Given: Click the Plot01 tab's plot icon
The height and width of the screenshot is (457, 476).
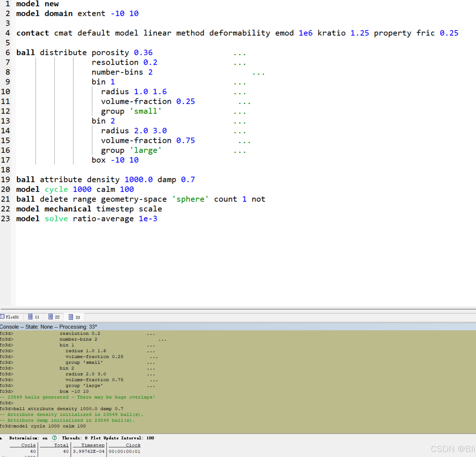Looking at the screenshot, I should [2, 316].
